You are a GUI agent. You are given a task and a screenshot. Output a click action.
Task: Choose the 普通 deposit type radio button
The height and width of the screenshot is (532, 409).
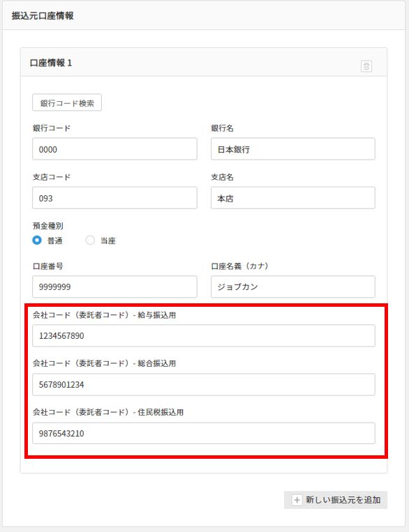(x=37, y=241)
